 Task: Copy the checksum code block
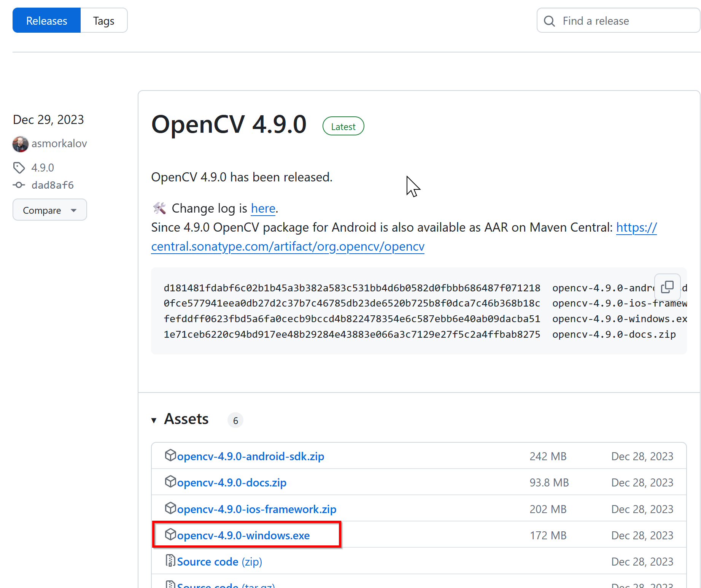coord(667,287)
